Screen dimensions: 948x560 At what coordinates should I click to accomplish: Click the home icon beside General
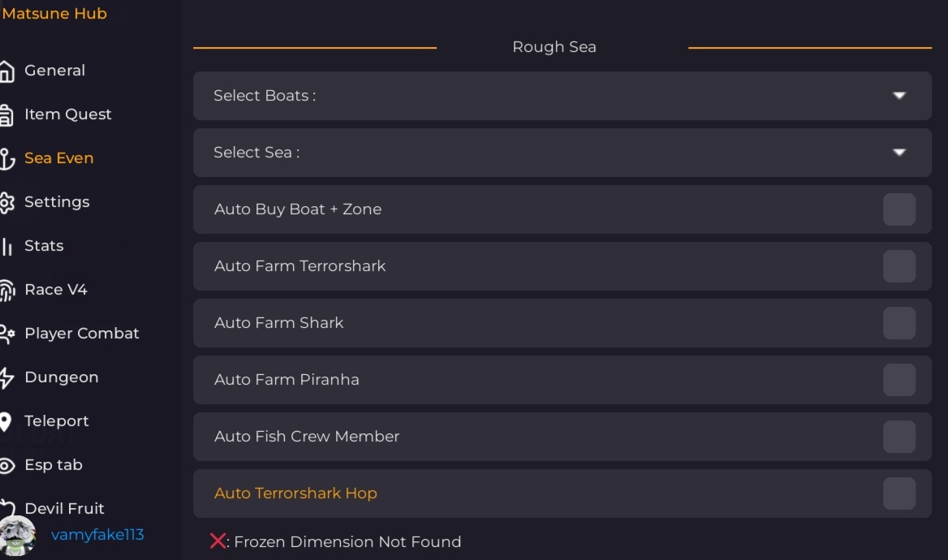6,71
